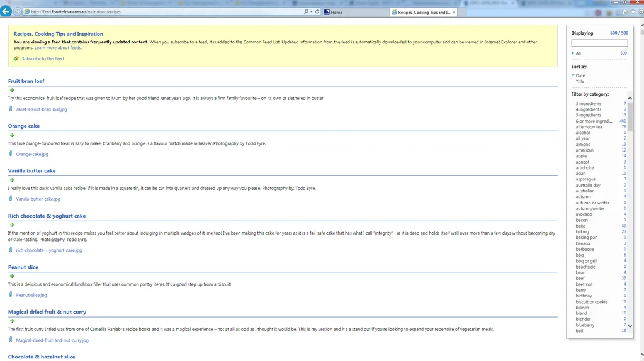Sort the feed by Date
Viewport: 644px width, 361px height.
[580, 75]
